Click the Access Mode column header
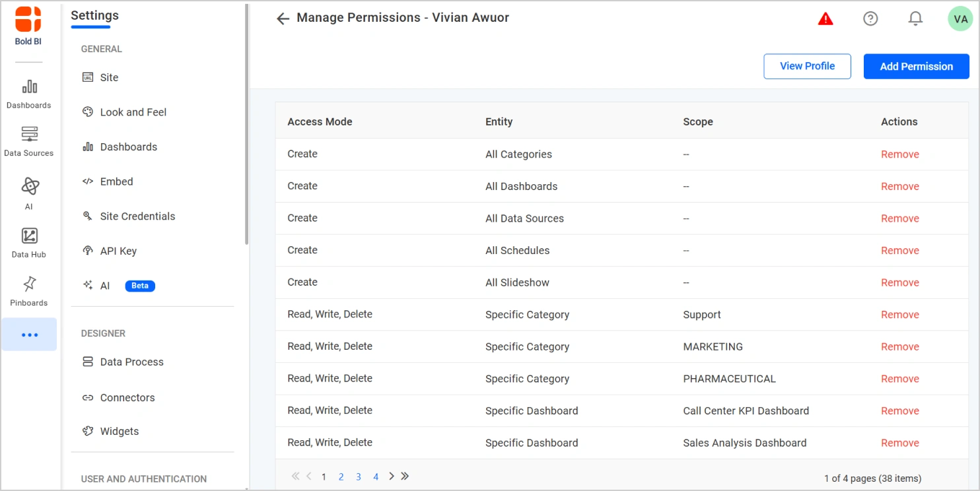Image resolution: width=980 pixels, height=491 pixels. pos(320,121)
